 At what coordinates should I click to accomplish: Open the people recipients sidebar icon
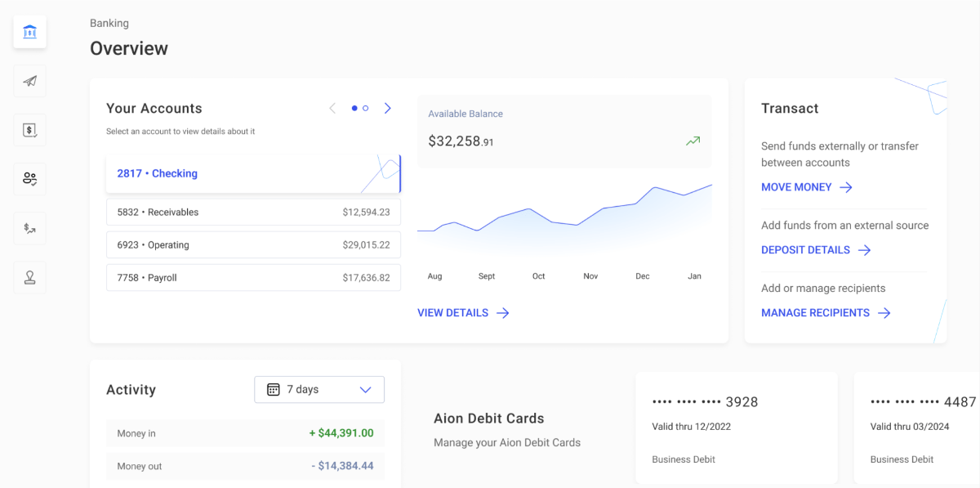point(29,179)
